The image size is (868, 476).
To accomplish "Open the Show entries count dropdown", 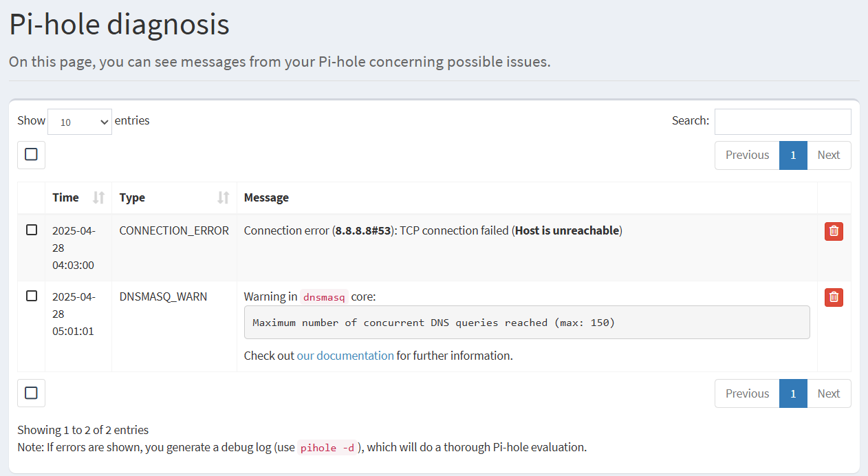I will (x=80, y=122).
